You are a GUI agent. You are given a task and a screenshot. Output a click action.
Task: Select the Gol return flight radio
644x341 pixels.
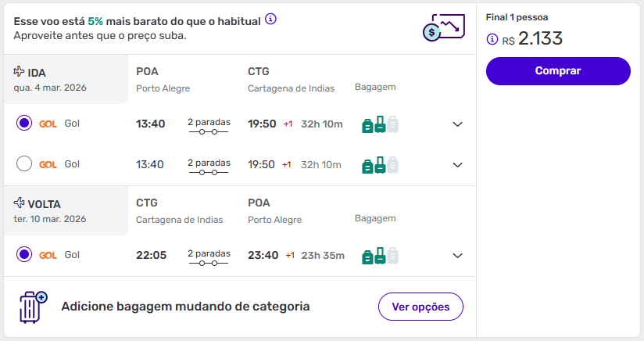pyautogui.click(x=24, y=254)
